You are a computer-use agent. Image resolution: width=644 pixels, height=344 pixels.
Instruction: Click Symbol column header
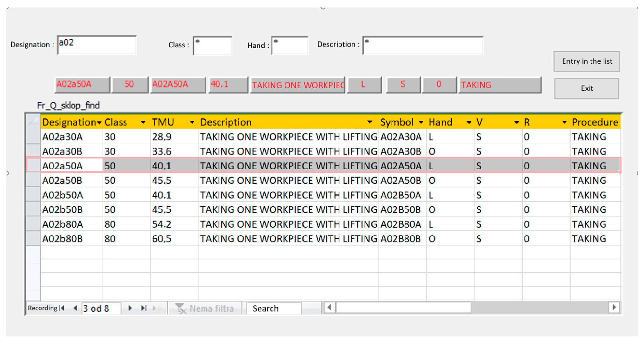pyautogui.click(x=397, y=122)
